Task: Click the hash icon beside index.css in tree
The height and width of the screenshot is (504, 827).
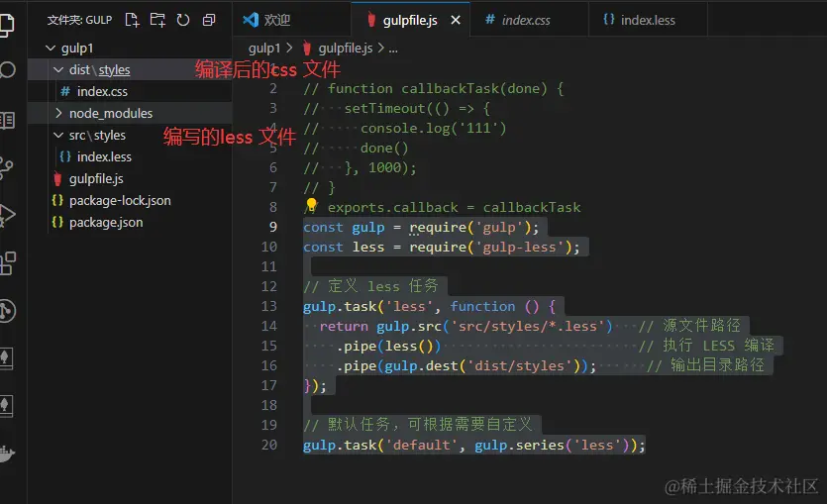Action: pyautogui.click(x=65, y=91)
